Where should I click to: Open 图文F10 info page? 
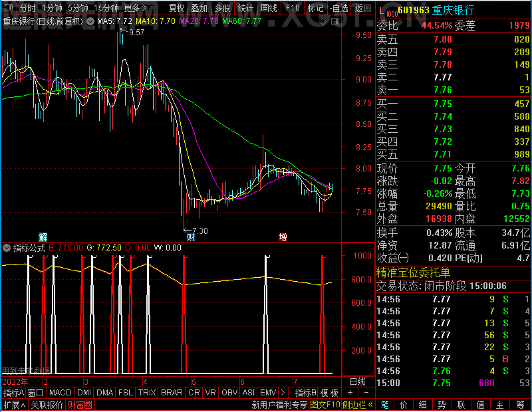(325, 405)
